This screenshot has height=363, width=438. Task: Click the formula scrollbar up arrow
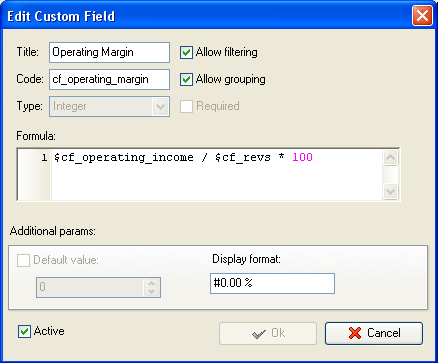tap(390, 158)
